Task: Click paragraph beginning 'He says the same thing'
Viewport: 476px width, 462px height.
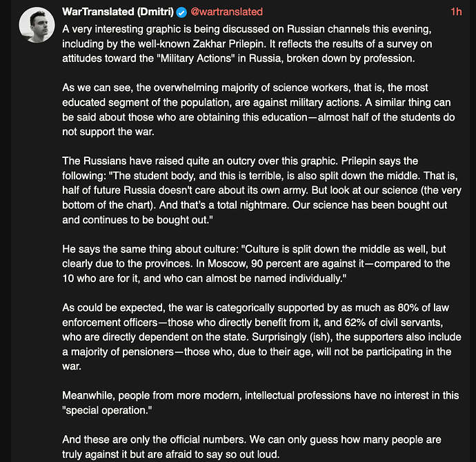Action: (256, 263)
